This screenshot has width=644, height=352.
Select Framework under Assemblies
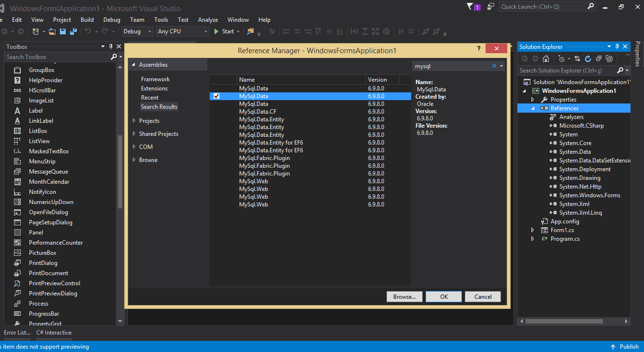(x=155, y=79)
